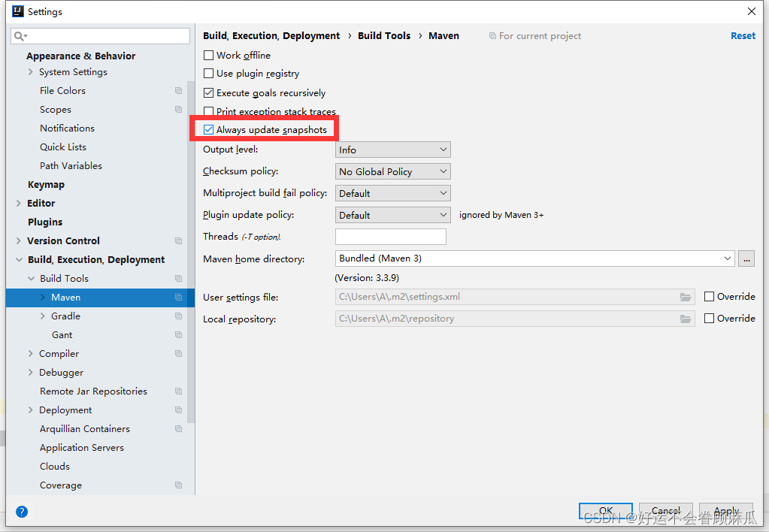The image size is (769, 532).
Task: Click the settings tree vertical scrollbar
Action: coord(191,252)
